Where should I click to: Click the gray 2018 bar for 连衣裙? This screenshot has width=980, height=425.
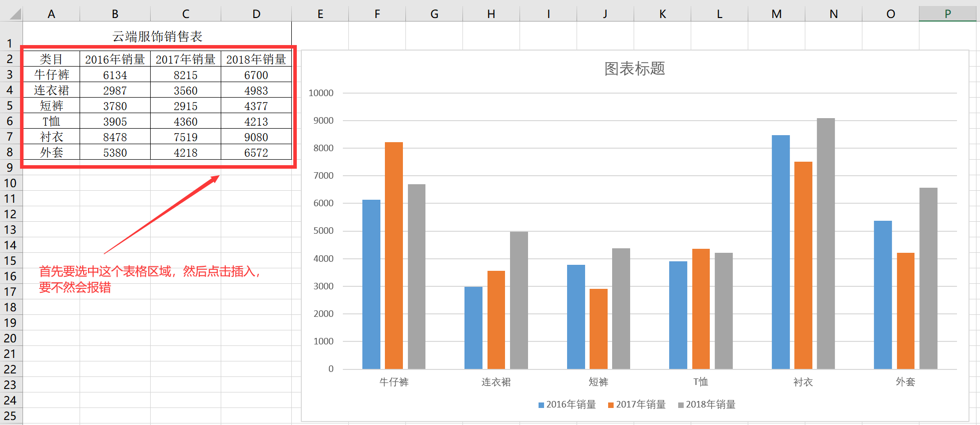519,300
